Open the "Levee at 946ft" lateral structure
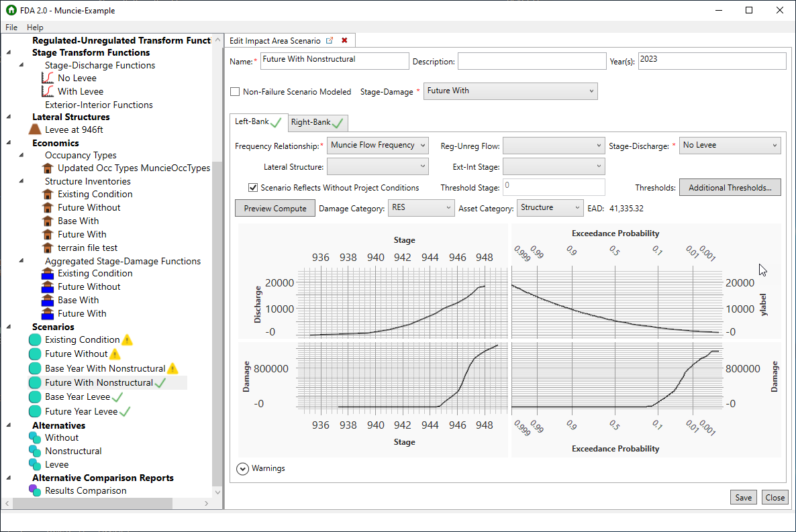 click(x=72, y=129)
